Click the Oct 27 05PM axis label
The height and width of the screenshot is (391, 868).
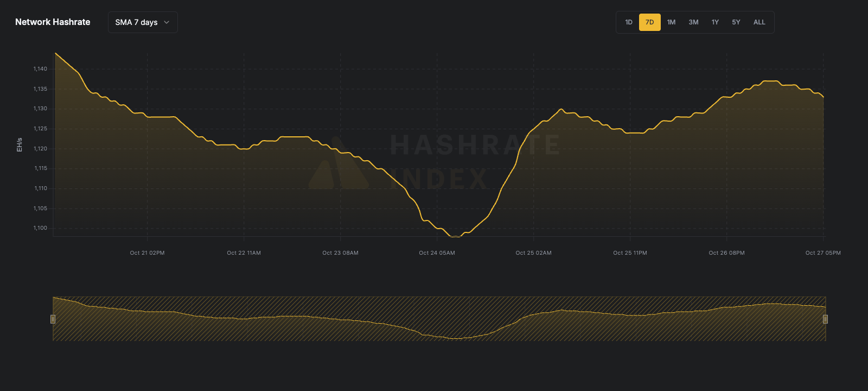coord(822,253)
